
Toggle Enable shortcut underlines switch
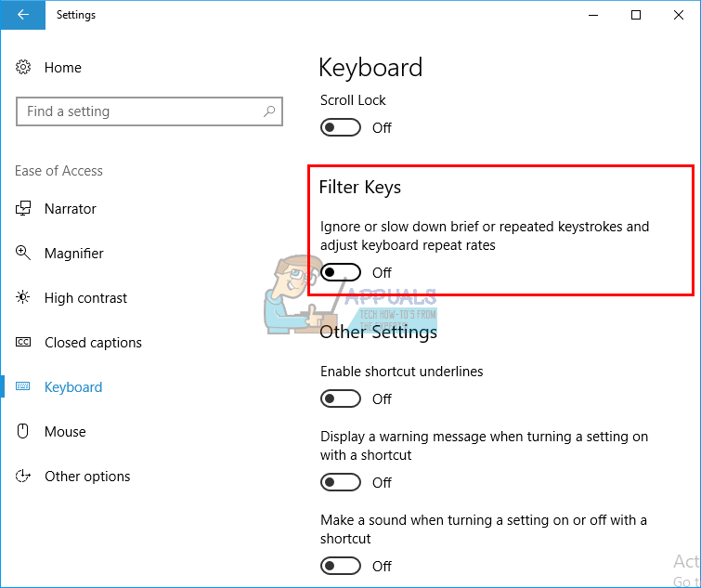click(x=341, y=399)
